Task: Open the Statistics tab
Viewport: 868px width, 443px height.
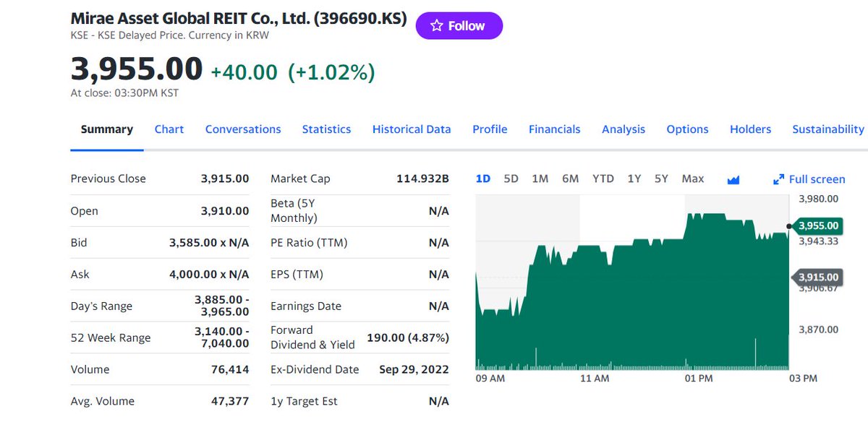Action: tap(326, 129)
